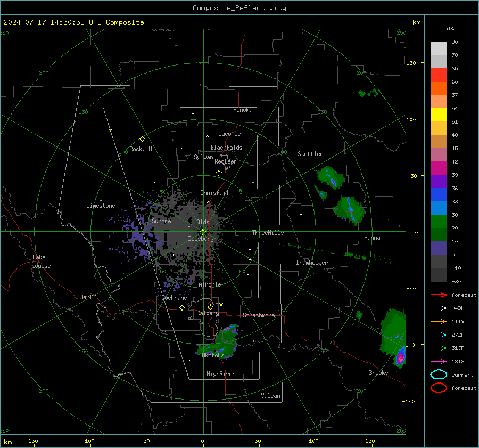Click the Sylvan label

203,157
